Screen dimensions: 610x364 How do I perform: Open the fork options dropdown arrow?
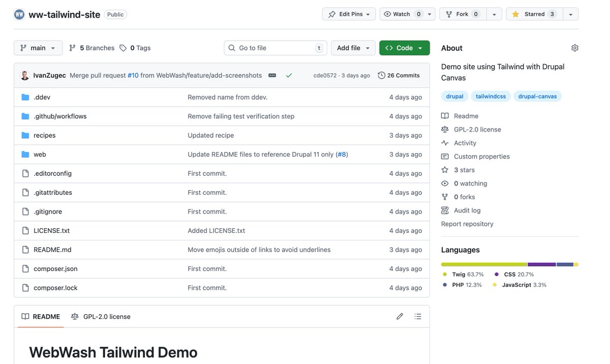494,14
